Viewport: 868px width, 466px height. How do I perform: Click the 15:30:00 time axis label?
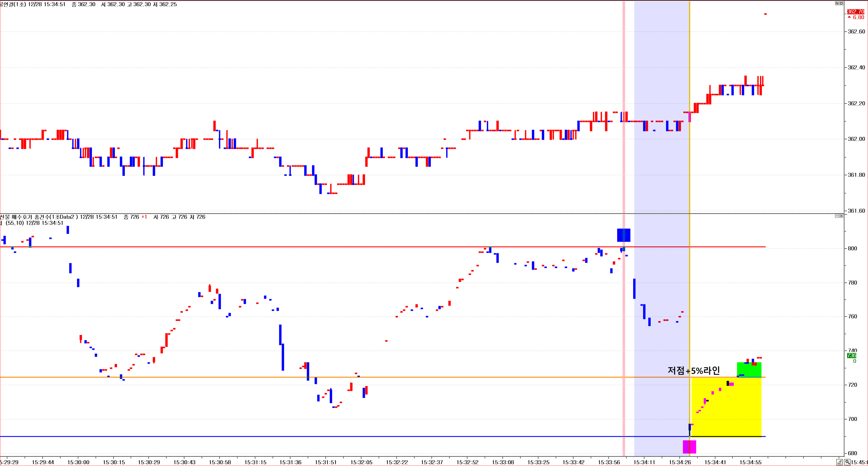coord(78,462)
